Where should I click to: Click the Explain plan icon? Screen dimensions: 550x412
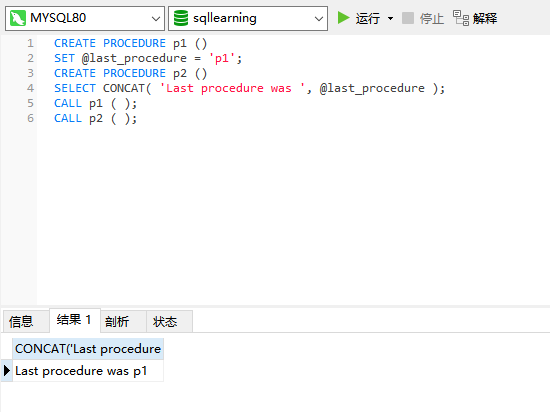(x=461, y=18)
